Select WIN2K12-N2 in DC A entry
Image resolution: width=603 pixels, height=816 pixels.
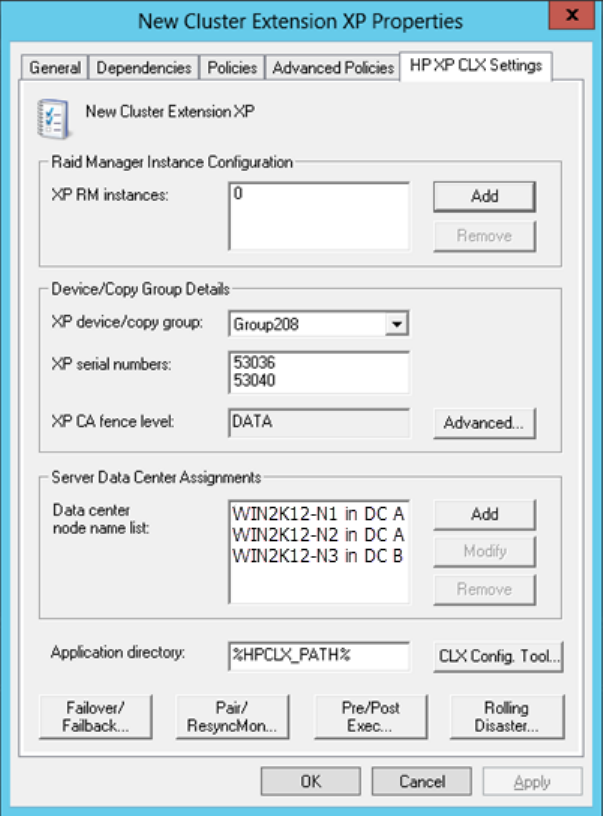pos(318,534)
